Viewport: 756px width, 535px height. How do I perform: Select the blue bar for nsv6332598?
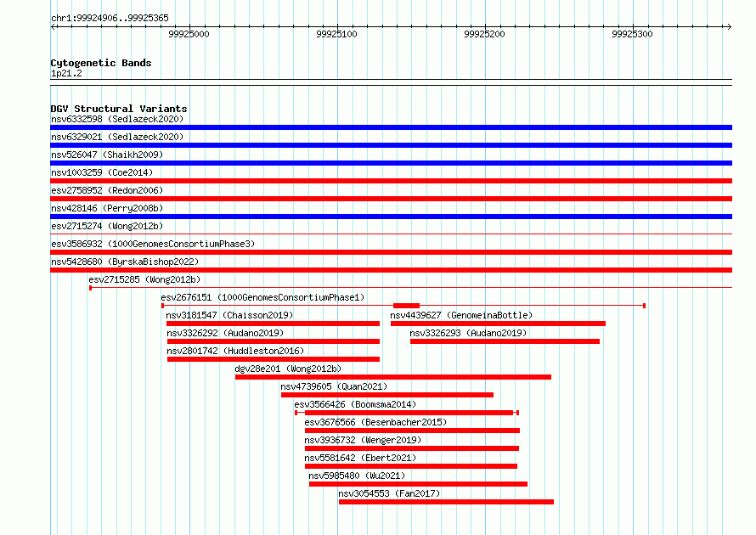coord(391,127)
